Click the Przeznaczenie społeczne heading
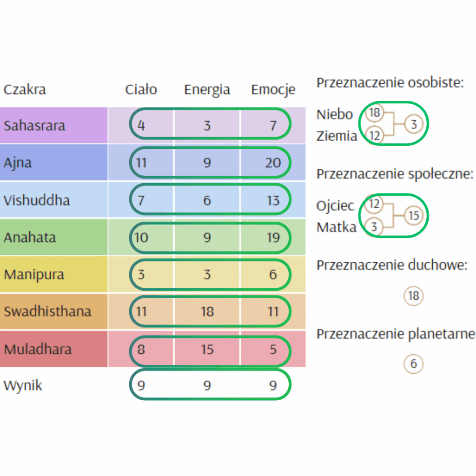 (395, 174)
